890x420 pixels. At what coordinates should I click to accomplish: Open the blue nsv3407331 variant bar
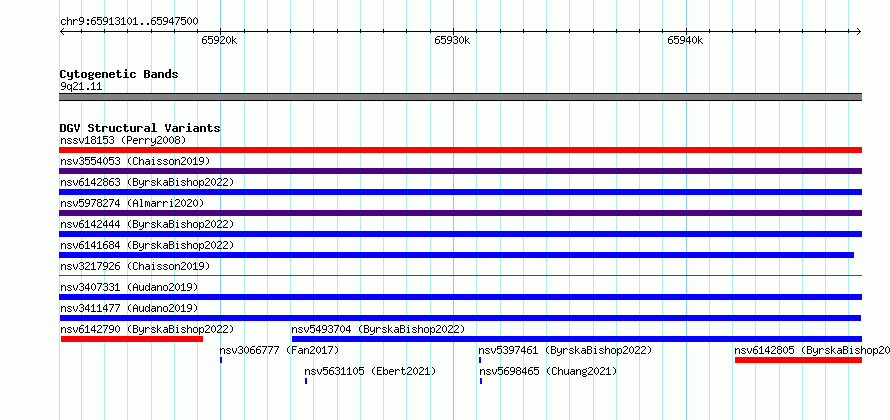(x=460, y=297)
